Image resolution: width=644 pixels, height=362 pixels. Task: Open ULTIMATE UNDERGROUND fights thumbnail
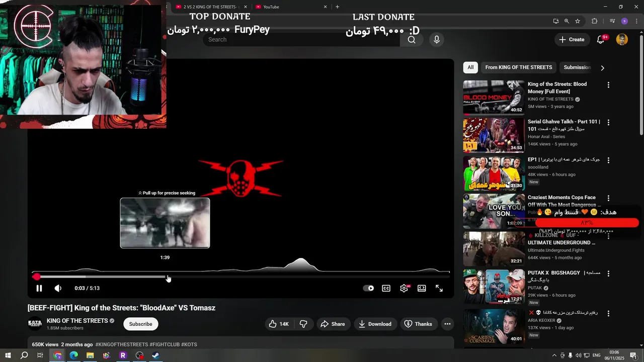(x=494, y=248)
